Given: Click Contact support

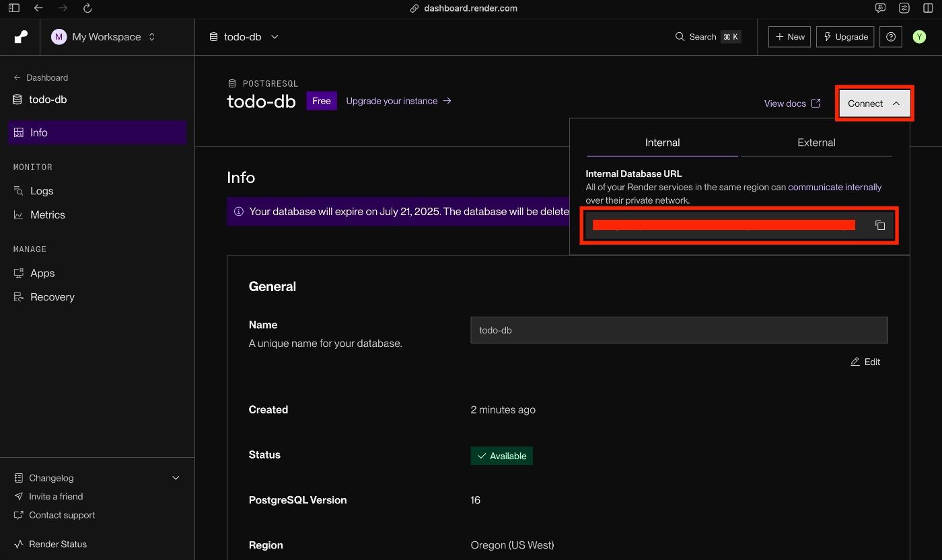Looking at the screenshot, I should click(62, 516).
